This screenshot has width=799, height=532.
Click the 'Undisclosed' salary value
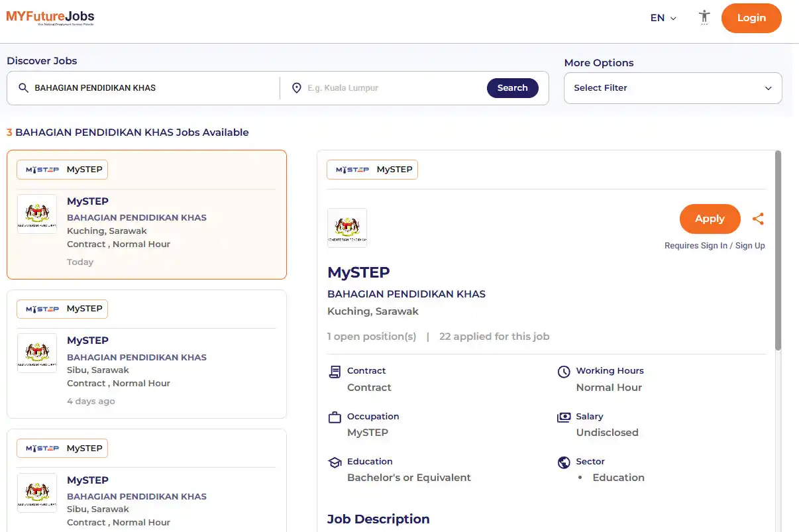click(608, 433)
